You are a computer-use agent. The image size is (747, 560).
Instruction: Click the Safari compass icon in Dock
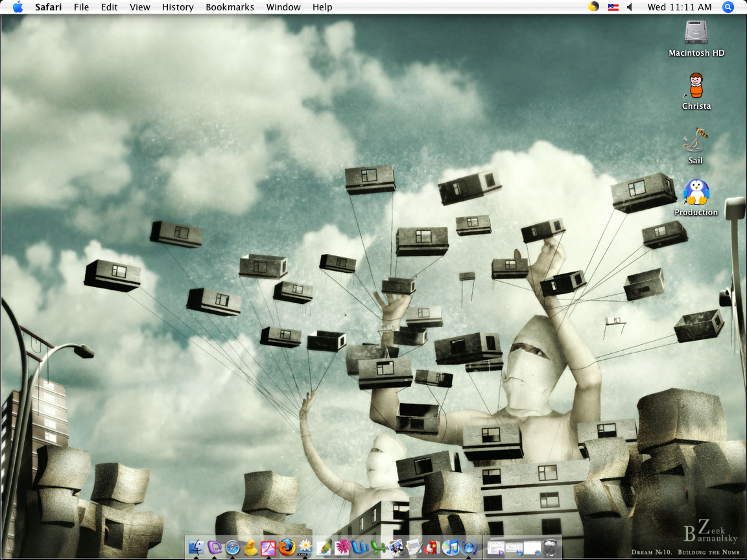click(x=233, y=548)
